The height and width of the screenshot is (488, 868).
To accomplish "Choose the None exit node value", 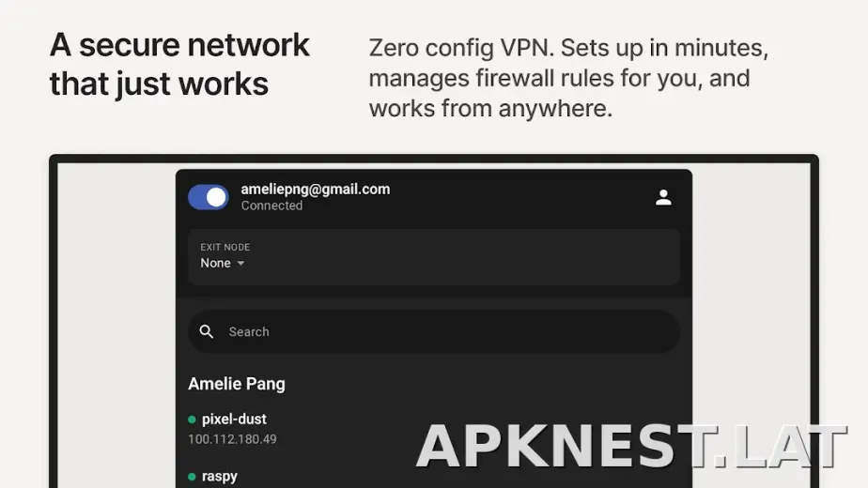I will 215,264.
